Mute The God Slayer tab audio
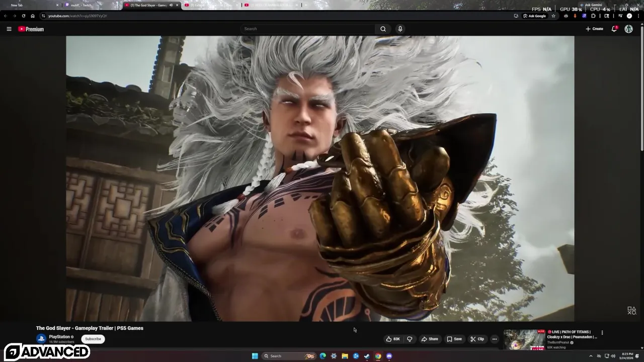644x362 pixels. click(x=171, y=5)
